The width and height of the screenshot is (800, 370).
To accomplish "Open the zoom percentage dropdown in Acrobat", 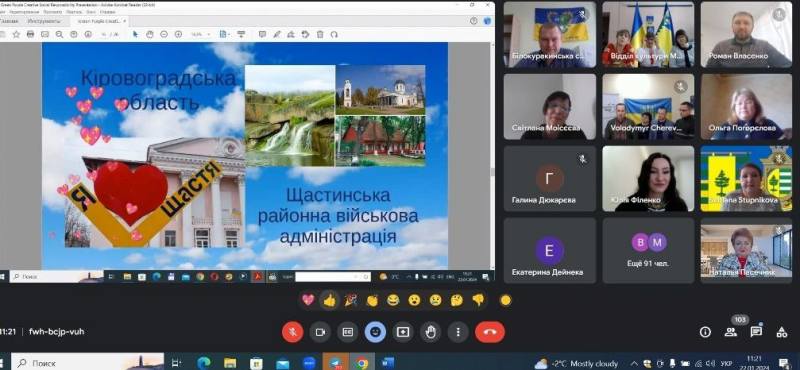I will (x=201, y=34).
